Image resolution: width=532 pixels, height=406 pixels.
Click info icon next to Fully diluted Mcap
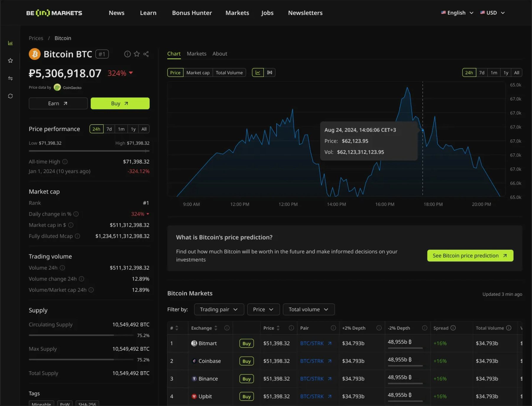tap(77, 236)
